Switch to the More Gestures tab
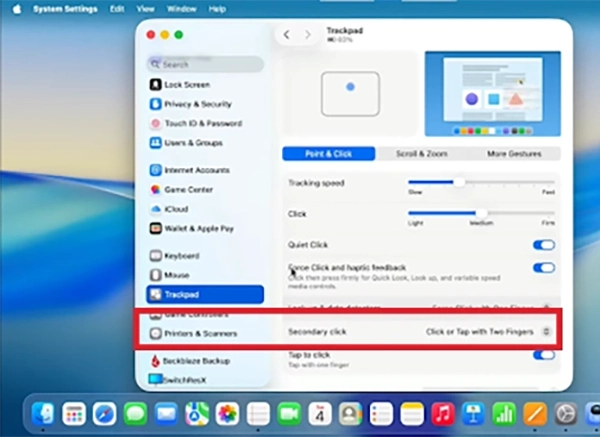The width and height of the screenshot is (600, 437). coord(514,154)
